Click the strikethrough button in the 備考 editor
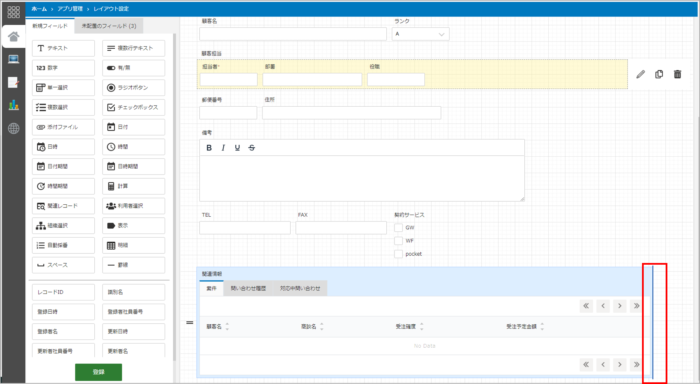The image size is (700, 384). click(x=252, y=148)
